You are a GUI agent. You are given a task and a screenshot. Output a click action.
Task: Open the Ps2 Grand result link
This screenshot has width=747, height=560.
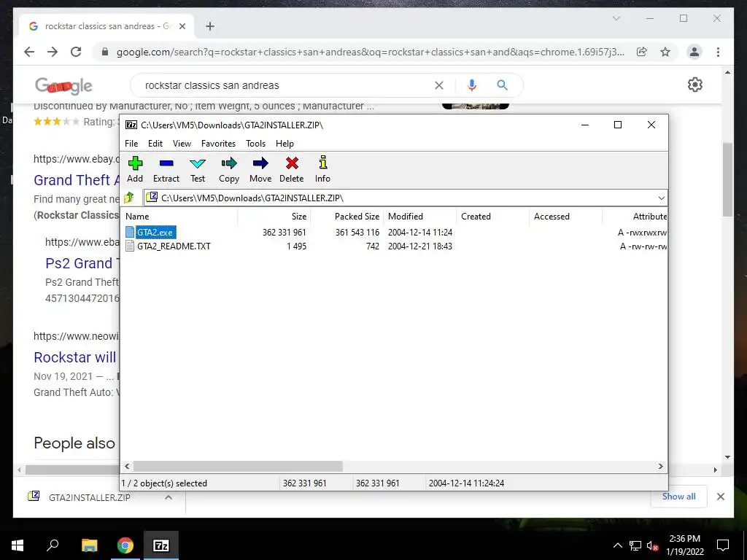coord(82,262)
